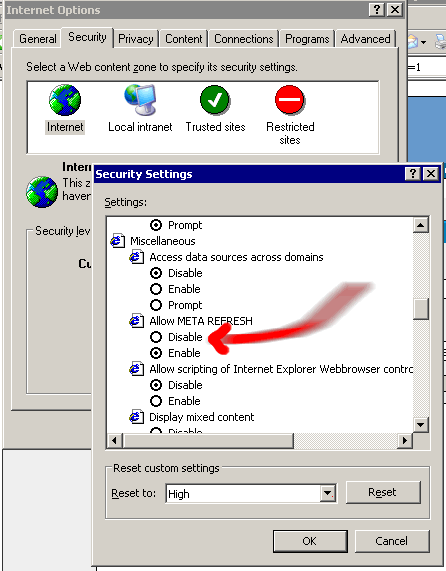
Task: Click the 'Allow META REFRESH' label
Action: pyautogui.click(x=201, y=321)
